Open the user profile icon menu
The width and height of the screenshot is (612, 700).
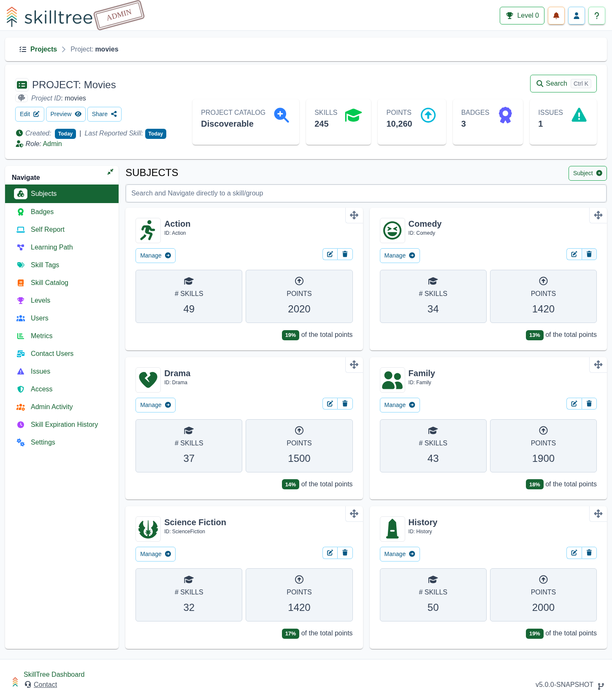[577, 16]
